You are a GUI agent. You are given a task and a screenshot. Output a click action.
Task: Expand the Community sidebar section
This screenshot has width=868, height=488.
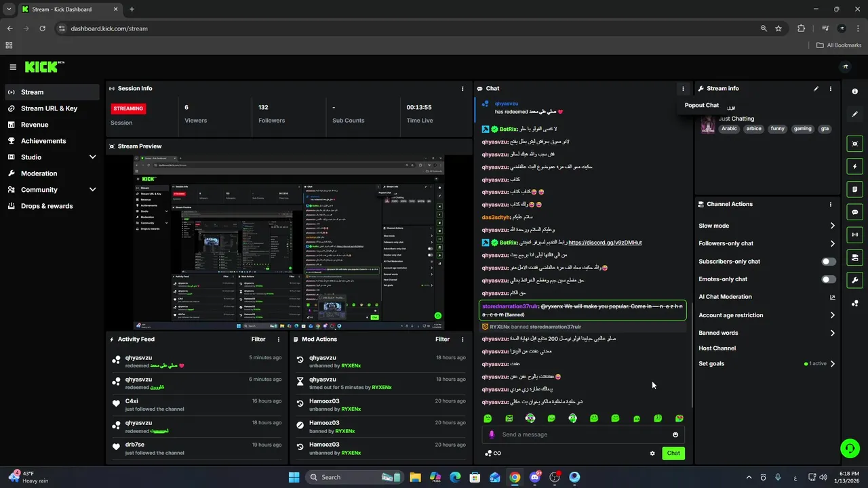pyautogui.click(x=93, y=190)
